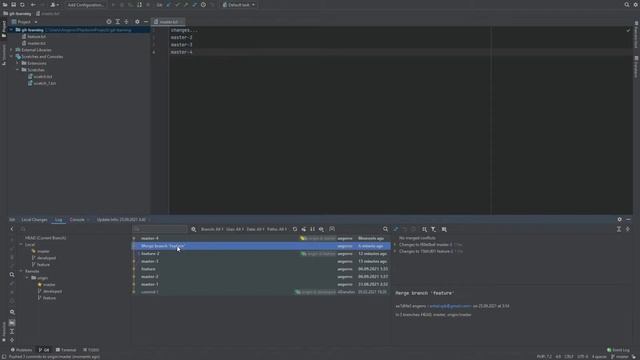The image size is (640, 360).
Task: Click the Git commit checkmark icon
Action: click(x=177, y=5)
